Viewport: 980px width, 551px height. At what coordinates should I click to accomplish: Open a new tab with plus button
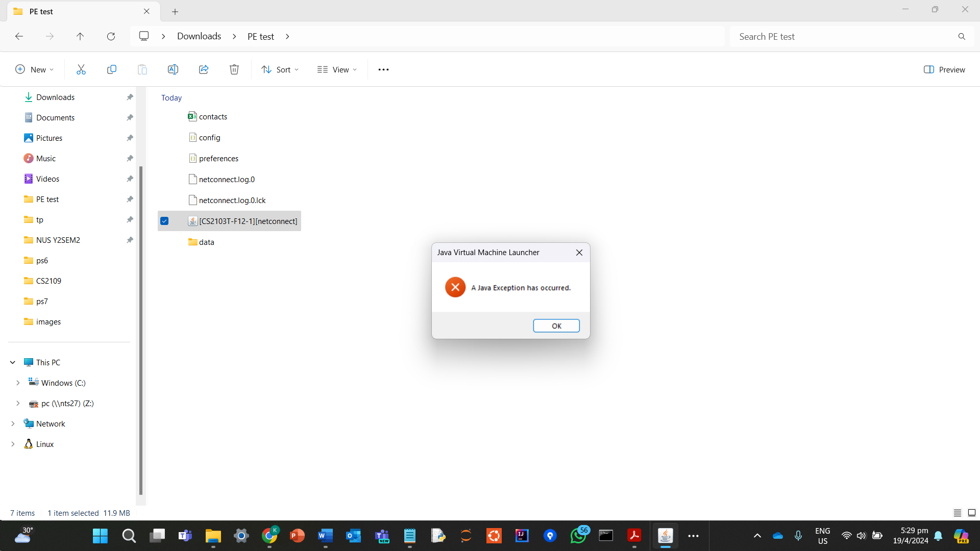[x=175, y=11]
